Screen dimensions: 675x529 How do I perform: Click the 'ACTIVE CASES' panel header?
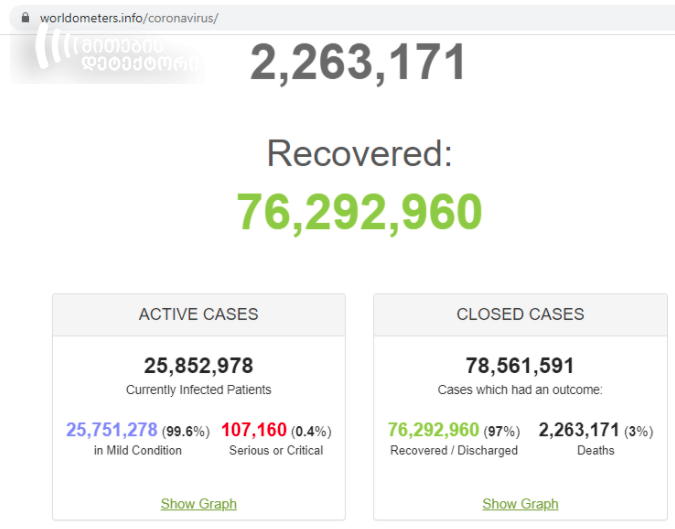[198, 314]
